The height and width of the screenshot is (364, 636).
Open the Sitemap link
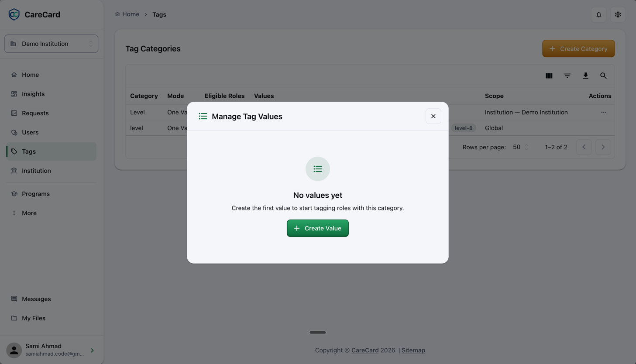[x=413, y=350]
